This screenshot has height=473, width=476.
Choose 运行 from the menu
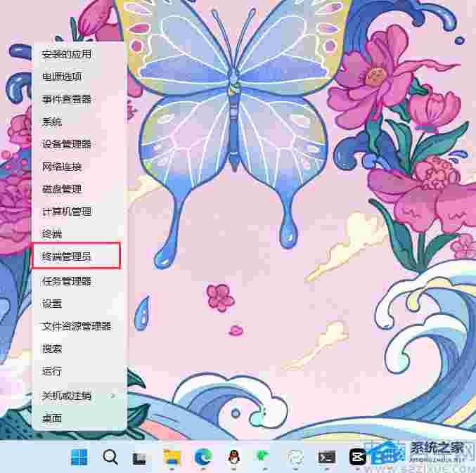pos(52,371)
